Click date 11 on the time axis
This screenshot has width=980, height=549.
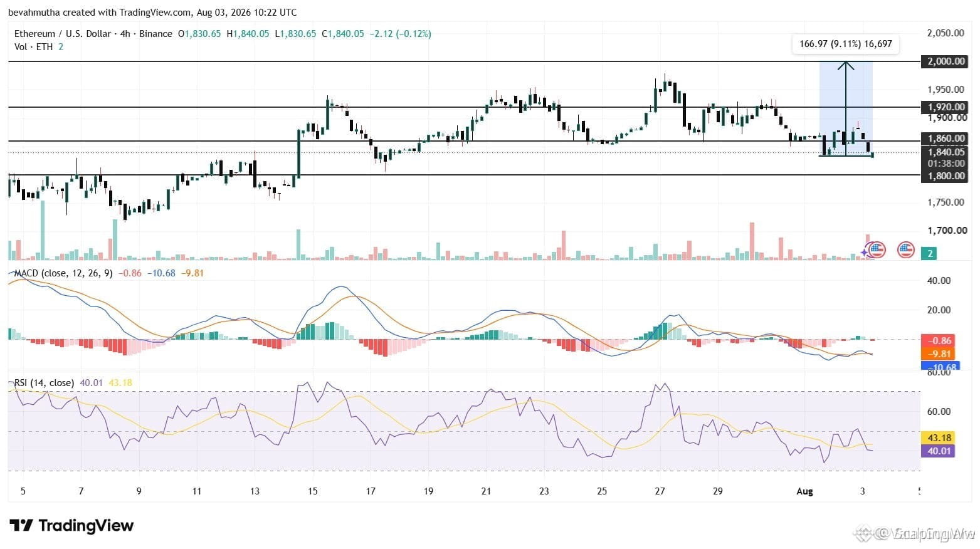pos(197,491)
